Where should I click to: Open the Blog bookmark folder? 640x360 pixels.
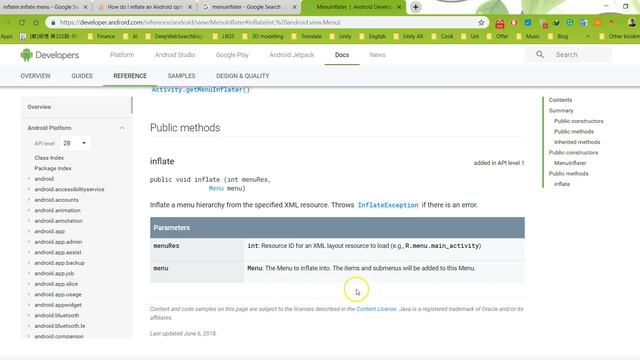558,36
